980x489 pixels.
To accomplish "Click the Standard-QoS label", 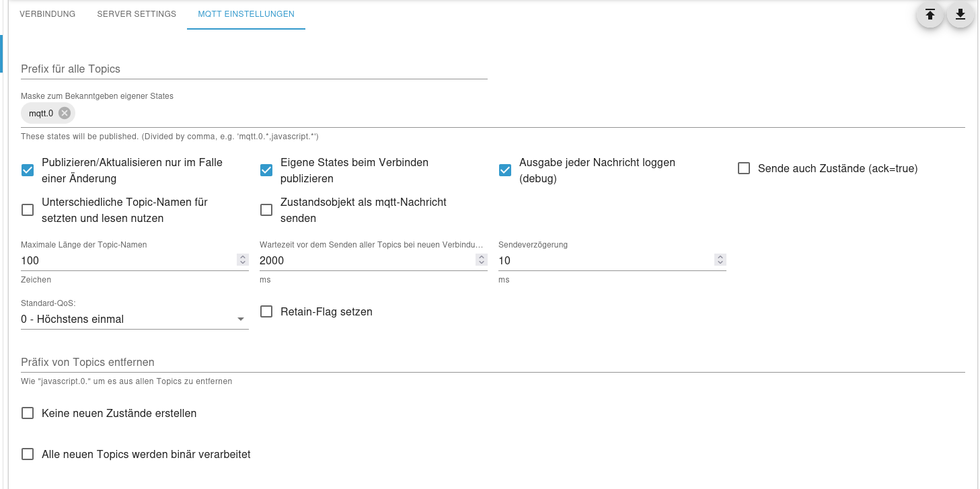I will pos(48,303).
